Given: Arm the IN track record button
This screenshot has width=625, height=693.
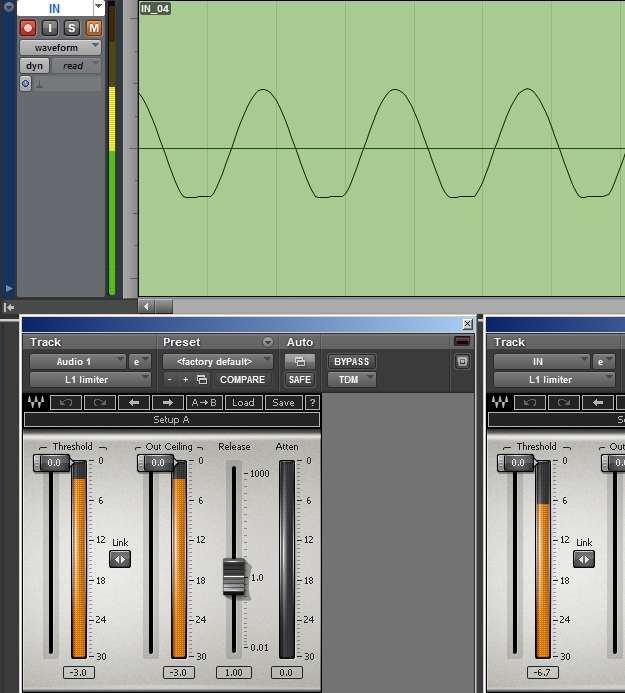Looking at the screenshot, I should click(x=28, y=28).
